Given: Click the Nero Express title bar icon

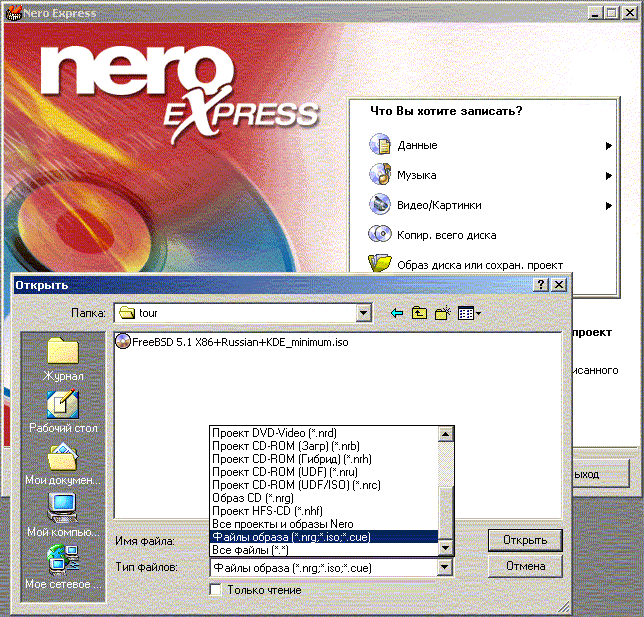Looking at the screenshot, I should (x=14, y=12).
